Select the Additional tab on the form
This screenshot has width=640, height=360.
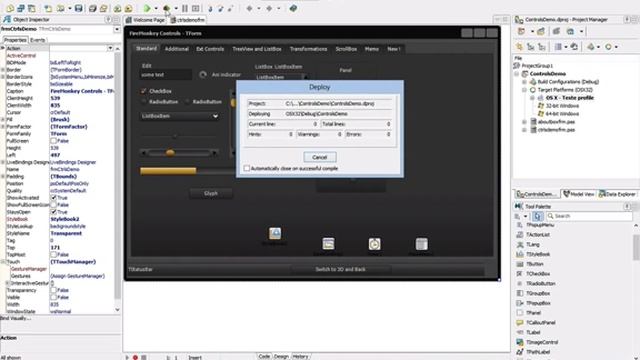[x=177, y=49]
